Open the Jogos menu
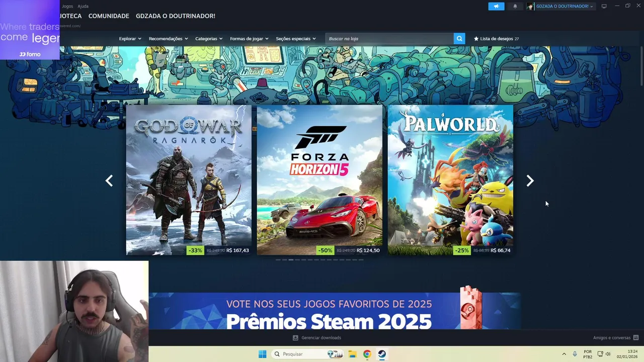The width and height of the screenshot is (644, 362). [x=67, y=6]
